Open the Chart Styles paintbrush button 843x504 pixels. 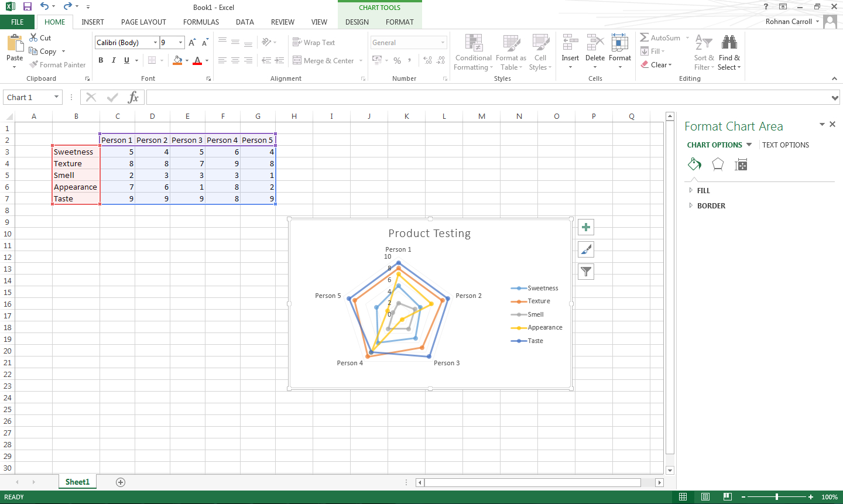pos(586,249)
